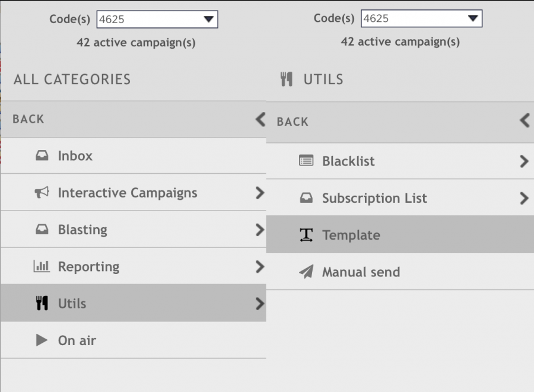Image resolution: width=534 pixels, height=392 pixels.
Task: Click the fork-and-knife icon in the highlighted Utils row
Action: (x=42, y=304)
